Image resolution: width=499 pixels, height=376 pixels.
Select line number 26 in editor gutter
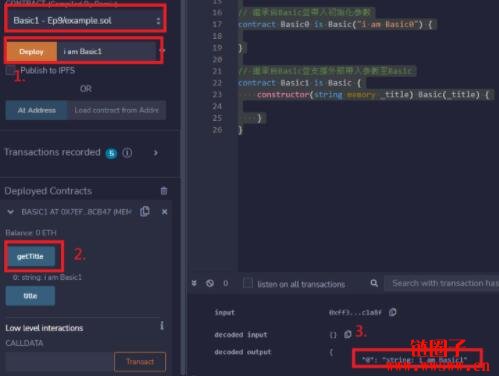217,130
